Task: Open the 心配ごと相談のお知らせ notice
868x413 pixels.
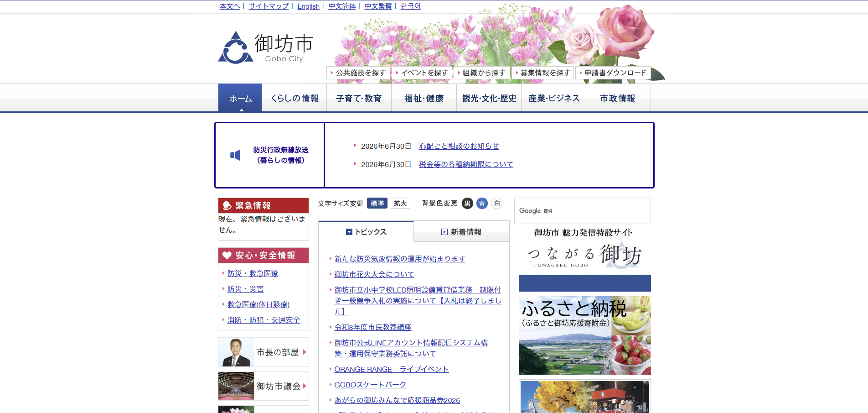Action: click(459, 146)
